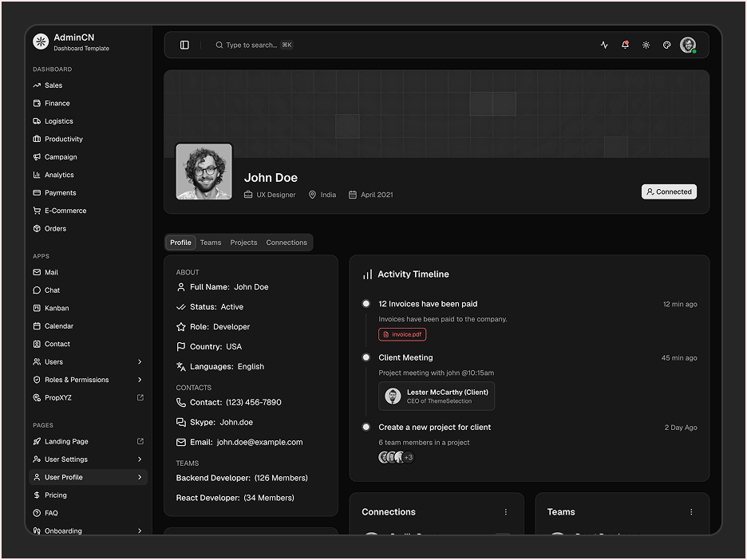Open Connections card options menu
Image resolution: width=747 pixels, height=560 pixels.
(x=505, y=512)
